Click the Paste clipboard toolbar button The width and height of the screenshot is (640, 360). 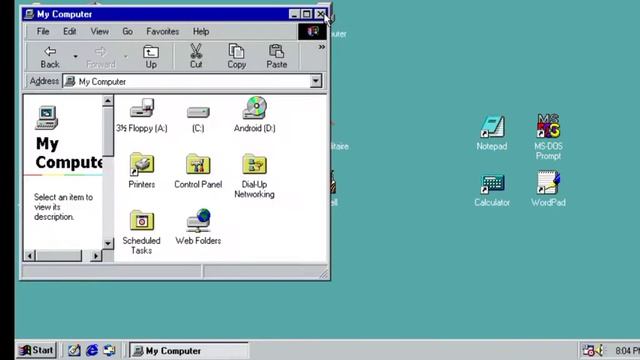coord(276,57)
